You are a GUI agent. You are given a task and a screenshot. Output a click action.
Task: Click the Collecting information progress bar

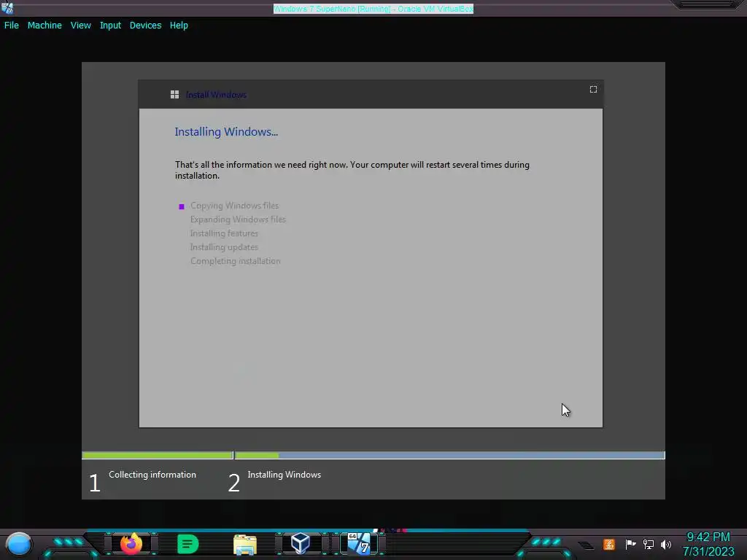[x=158, y=455]
